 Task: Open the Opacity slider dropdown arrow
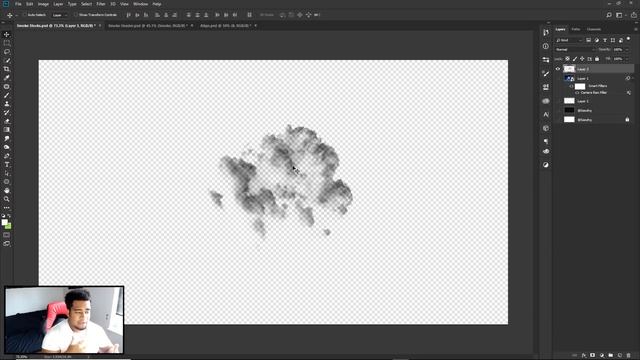click(x=627, y=49)
